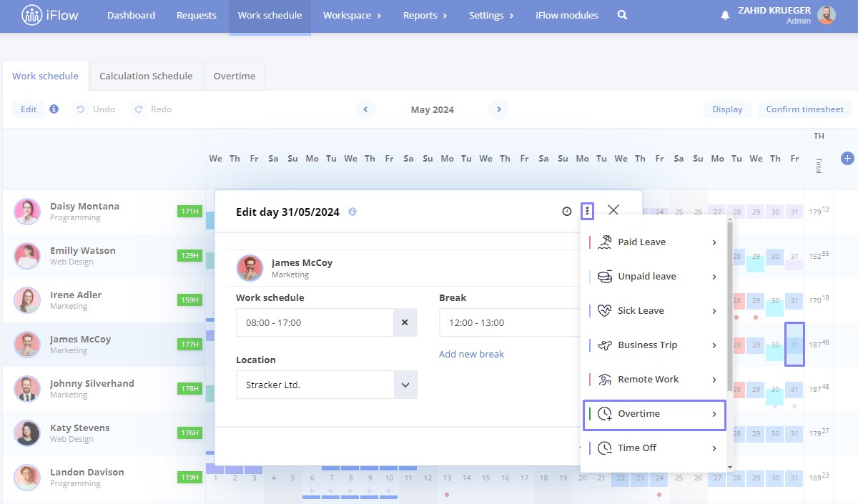Open the three-dot options menu icon
The height and width of the screenshot is (504, 858).
pyautogui.click(x=587, y=211)
